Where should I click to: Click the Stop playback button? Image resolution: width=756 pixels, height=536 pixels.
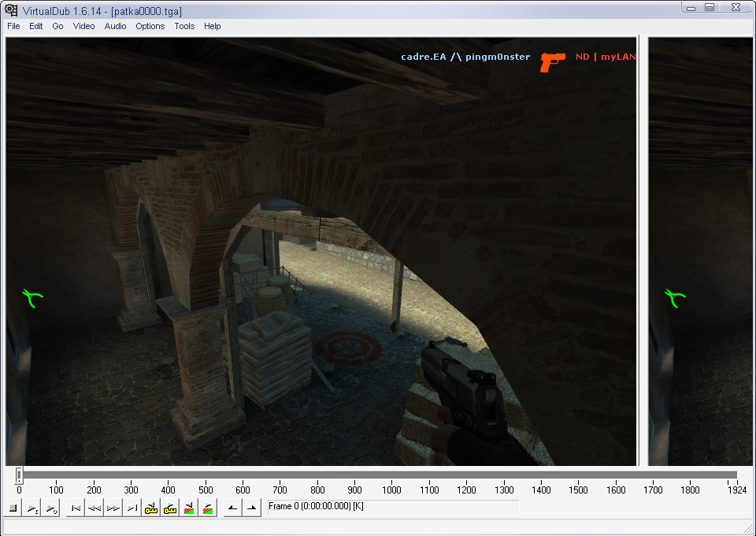(x=13, y=508)
